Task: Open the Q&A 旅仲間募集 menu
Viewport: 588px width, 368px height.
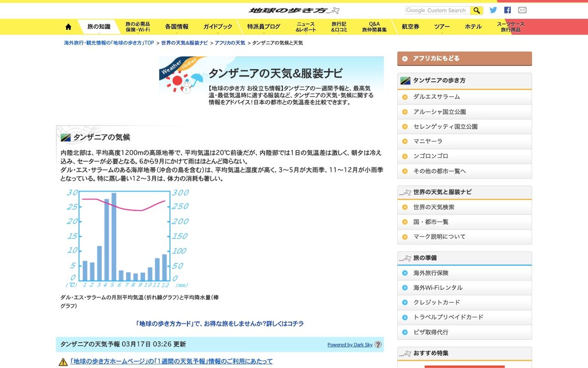Action: tap(374, 27)
